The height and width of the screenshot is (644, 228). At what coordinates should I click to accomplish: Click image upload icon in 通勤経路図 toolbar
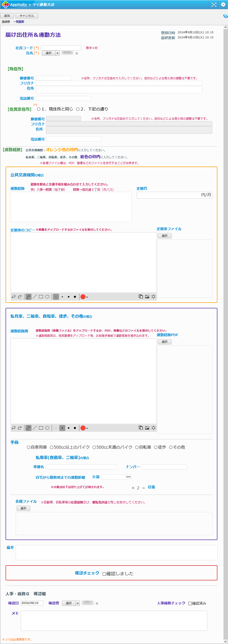[x=147, y=428]
